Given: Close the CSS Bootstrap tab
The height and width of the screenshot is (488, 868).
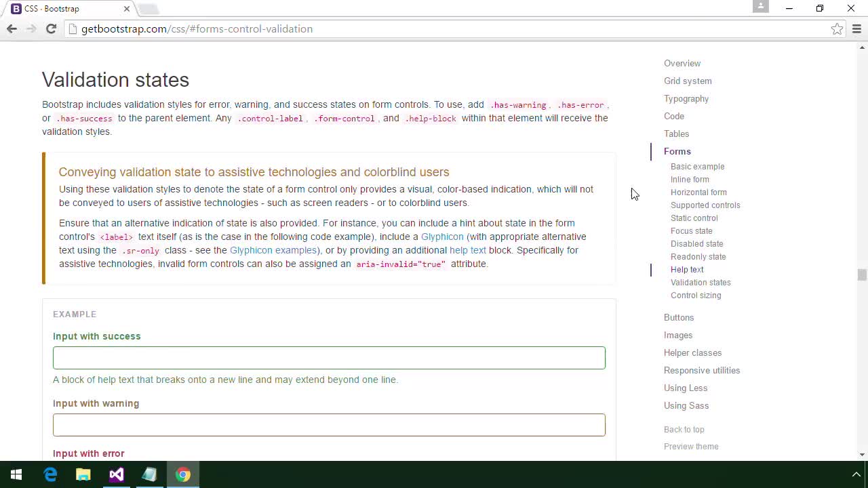Looking at the screenshot, I should [127, 9].
